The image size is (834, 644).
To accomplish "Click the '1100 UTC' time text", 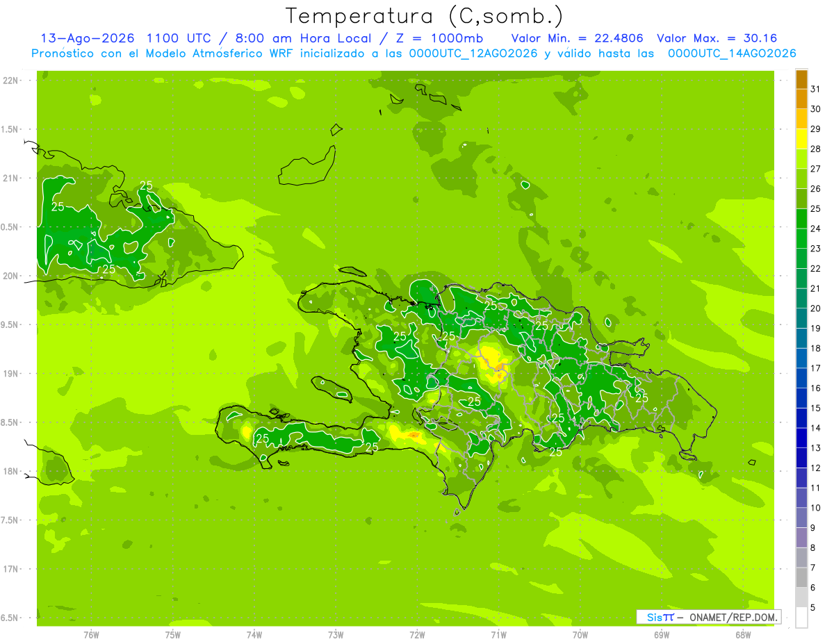I will [x=179, y=38].
